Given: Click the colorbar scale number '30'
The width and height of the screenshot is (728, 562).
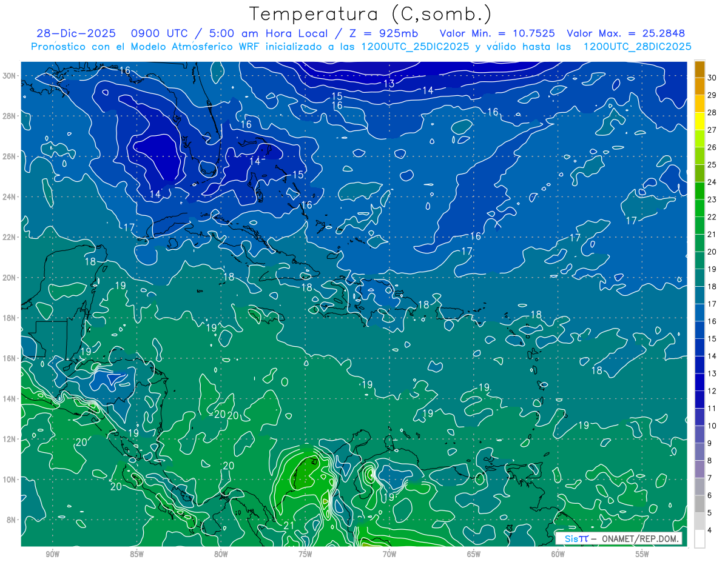Looking at the screenshot, I should click(712, 78).
